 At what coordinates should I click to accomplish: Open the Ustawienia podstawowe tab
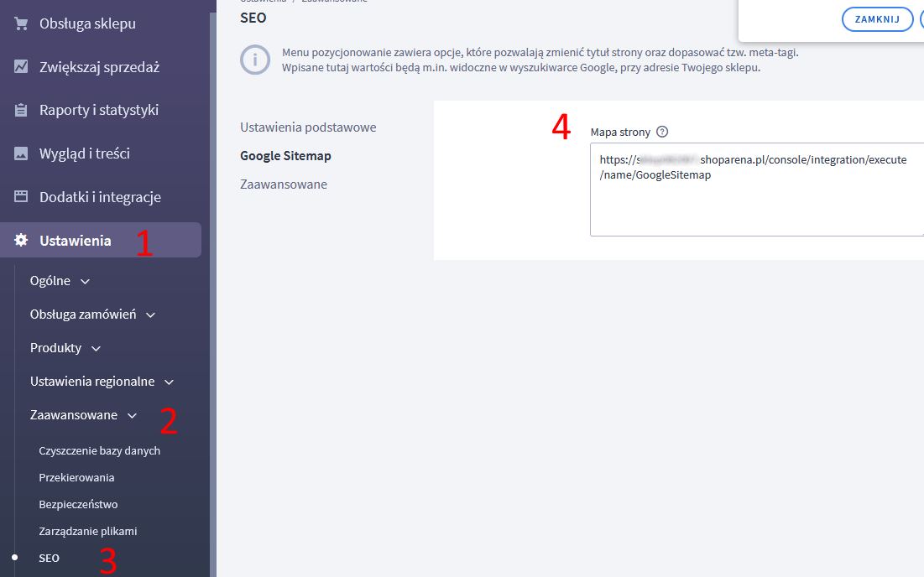tap(308, 127)
